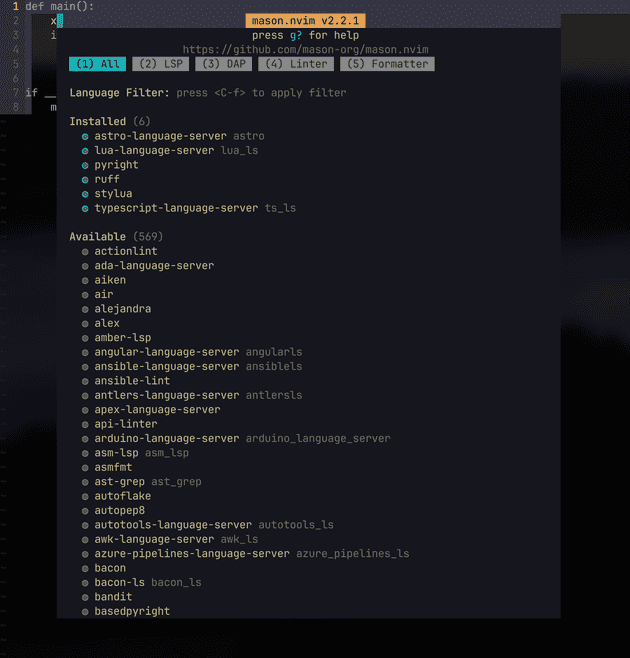Viewport: 630px width, 658px height.
Task: Collapse the Installed section header
Action: tap(97, 121)
